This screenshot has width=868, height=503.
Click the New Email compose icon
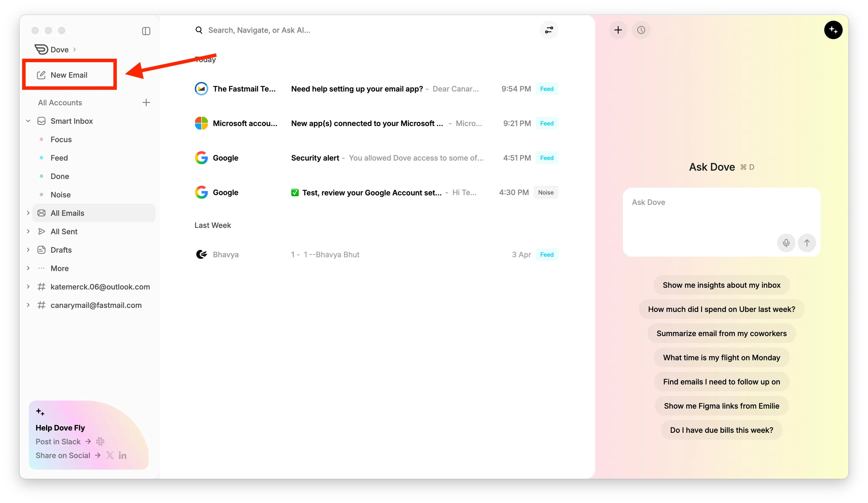pos(41,75)
